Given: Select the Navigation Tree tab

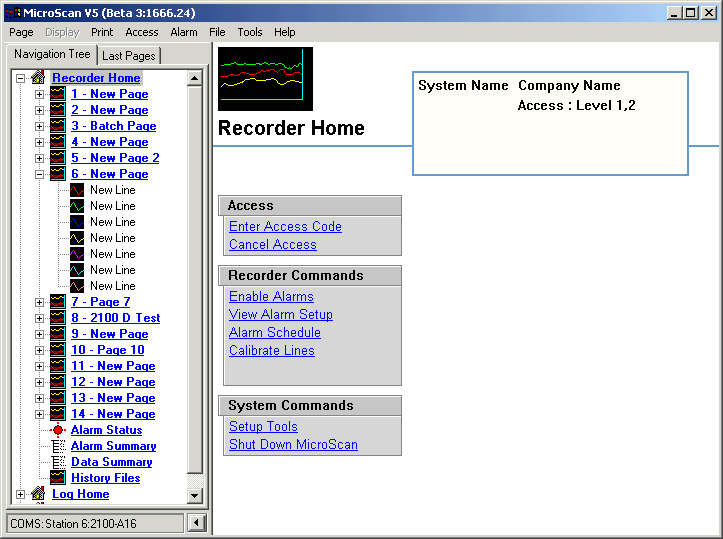Looking at the screenshot, I should [52, 54].
